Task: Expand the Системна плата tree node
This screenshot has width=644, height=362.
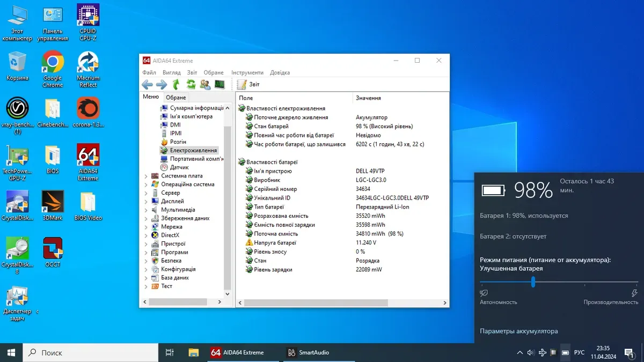Action: point(146,176)
